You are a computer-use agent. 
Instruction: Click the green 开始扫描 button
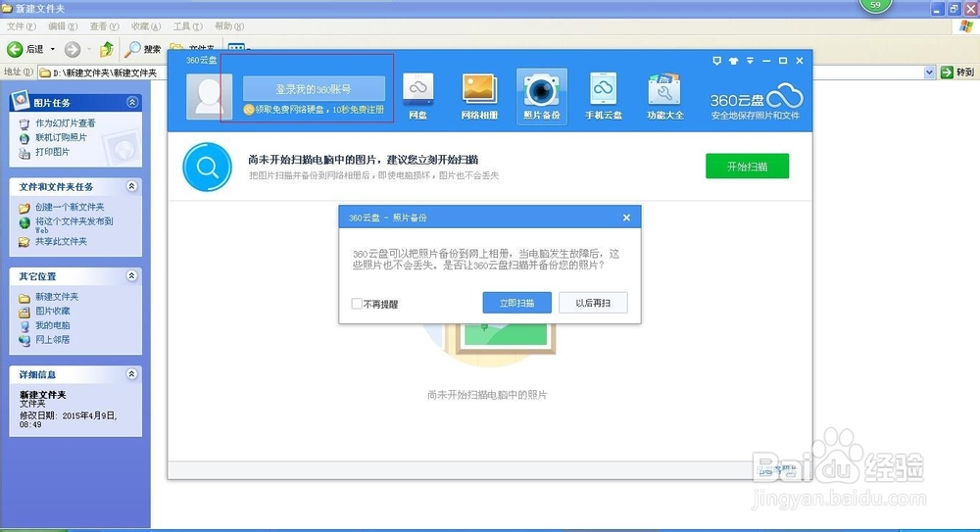tap(748, 167)
